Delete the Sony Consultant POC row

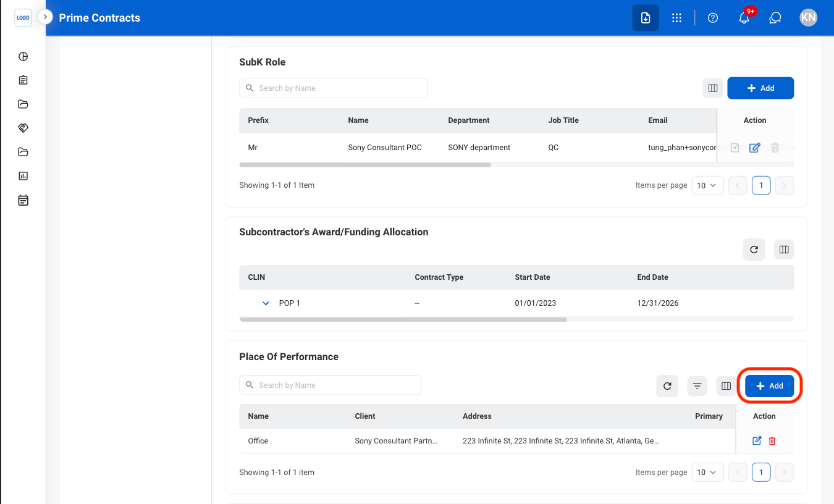[775, 148]
